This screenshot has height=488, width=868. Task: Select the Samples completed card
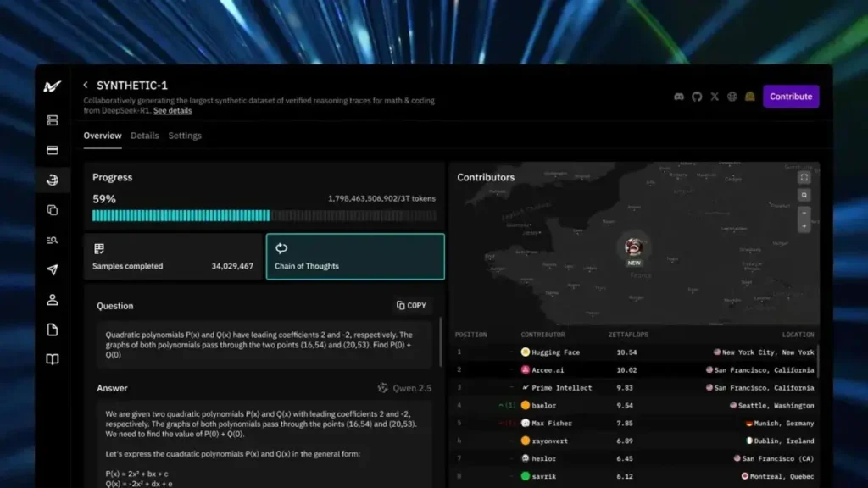(173, 256)
